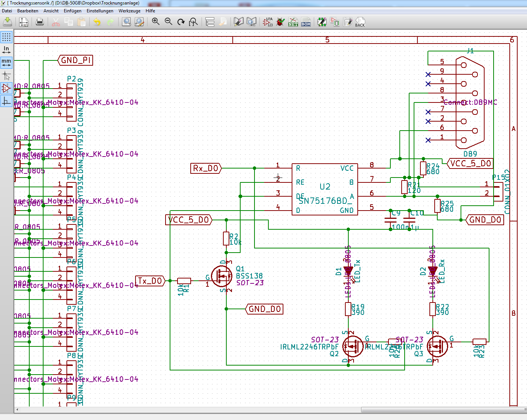Image resolution: width=527 pixels, height=420 pixels.
Task: Select the J1 connector reference
Action: 470,51
